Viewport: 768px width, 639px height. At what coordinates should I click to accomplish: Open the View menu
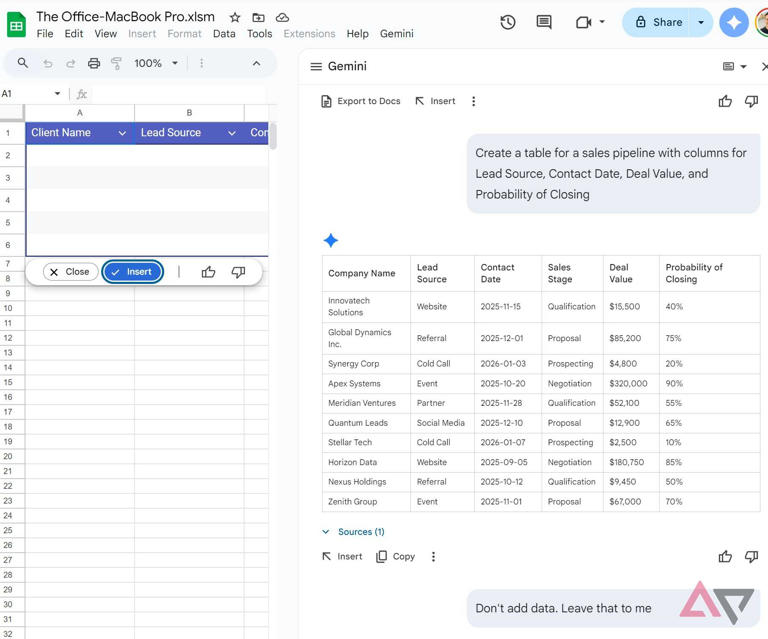105,34
